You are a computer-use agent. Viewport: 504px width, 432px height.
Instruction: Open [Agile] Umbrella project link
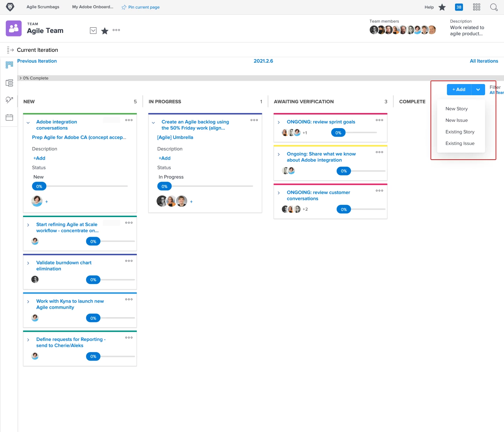tap(175, 137)
